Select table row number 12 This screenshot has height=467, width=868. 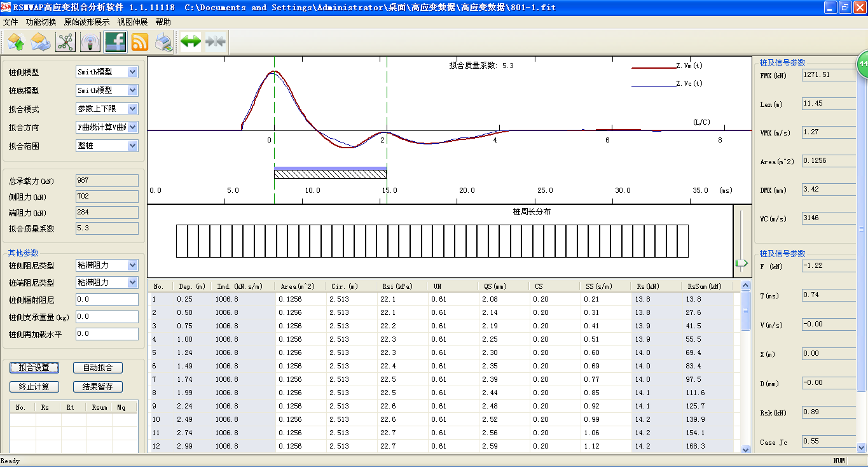coord(444,446)
